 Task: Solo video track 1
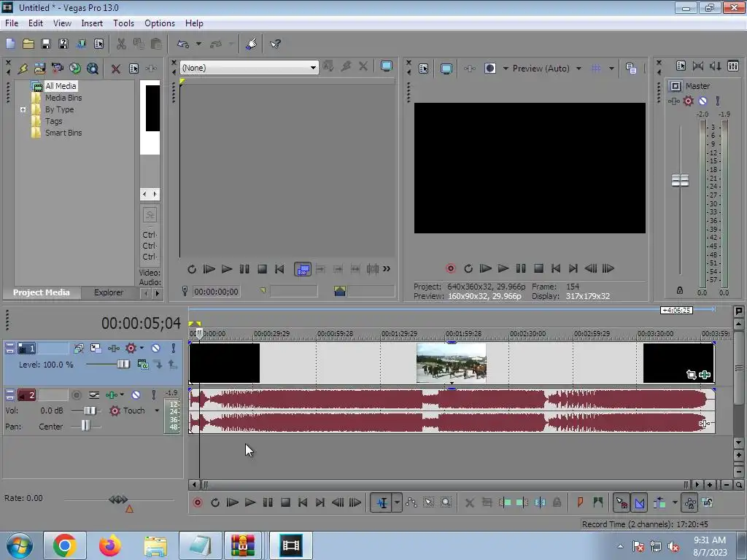click(x=174, y=348)
